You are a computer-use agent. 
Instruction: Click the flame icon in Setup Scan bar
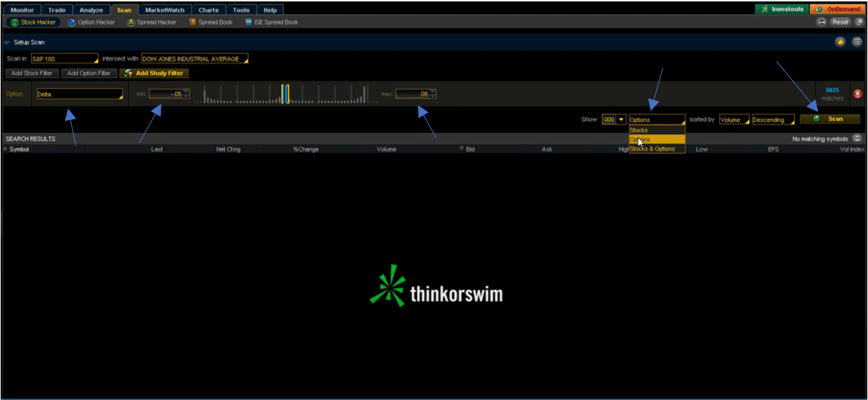click(x=840, y=42)
